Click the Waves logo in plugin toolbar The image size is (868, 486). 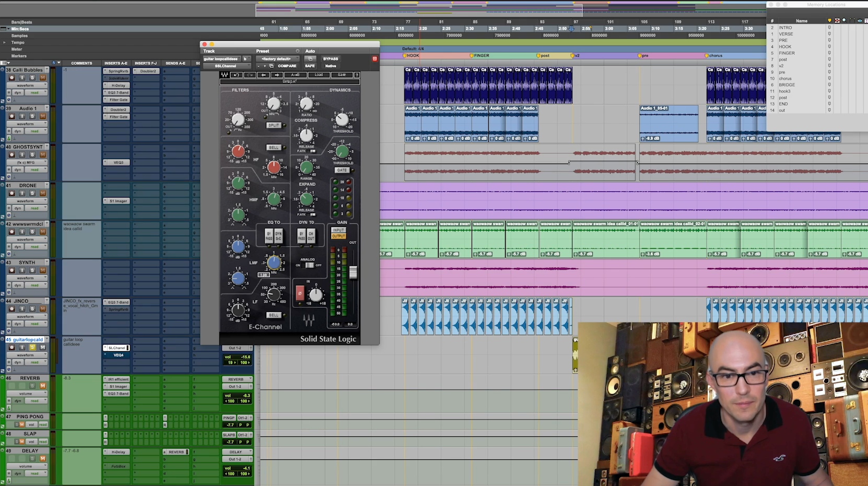225,75
